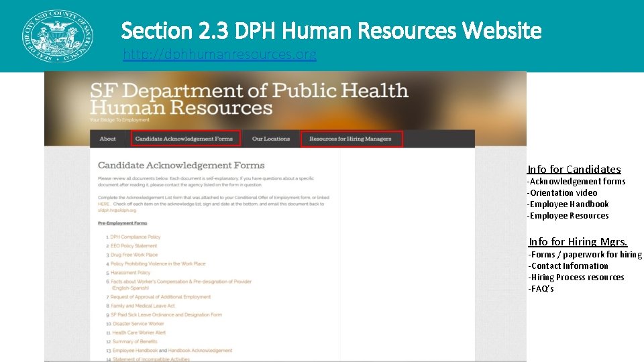The width and height of the screenshot is (644, 362).
Task: Open the Handbook Acknowledgement link
Action: (200, 351)
